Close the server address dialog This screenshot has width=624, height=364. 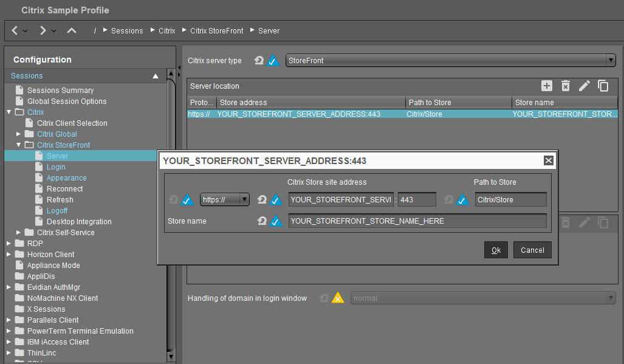pyautogui.click(x=549, y=160)
